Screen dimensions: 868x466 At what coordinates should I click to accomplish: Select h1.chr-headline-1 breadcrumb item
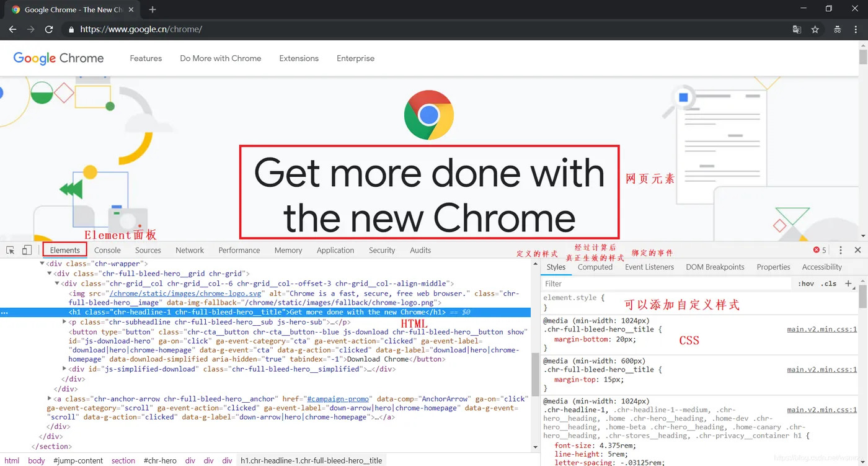pos(311,460)
